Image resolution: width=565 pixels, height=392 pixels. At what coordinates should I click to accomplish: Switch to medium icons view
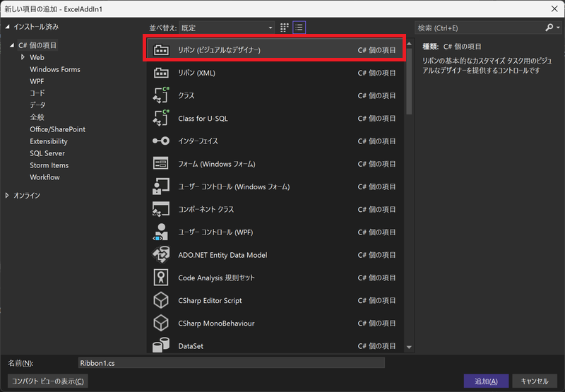(285, 28)
